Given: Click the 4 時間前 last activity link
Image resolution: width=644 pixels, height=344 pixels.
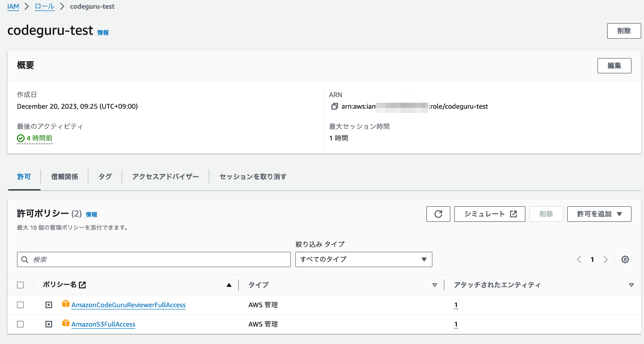Looking at the screenshot, I should pos(39,138).
